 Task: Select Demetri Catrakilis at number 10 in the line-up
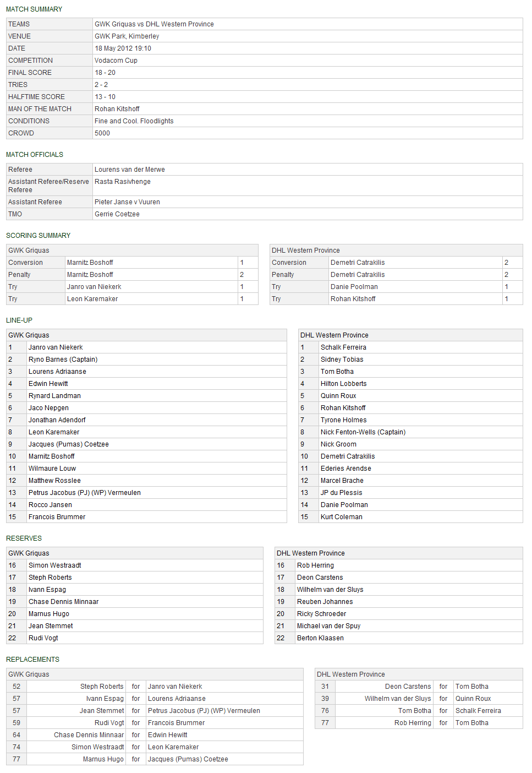(347, 456)
